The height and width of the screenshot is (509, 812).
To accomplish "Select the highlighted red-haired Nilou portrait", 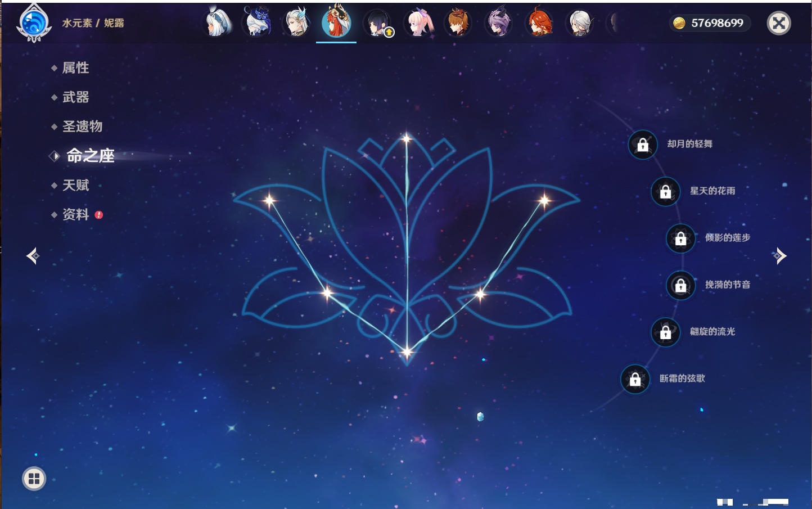I will (x=336, y=22).
